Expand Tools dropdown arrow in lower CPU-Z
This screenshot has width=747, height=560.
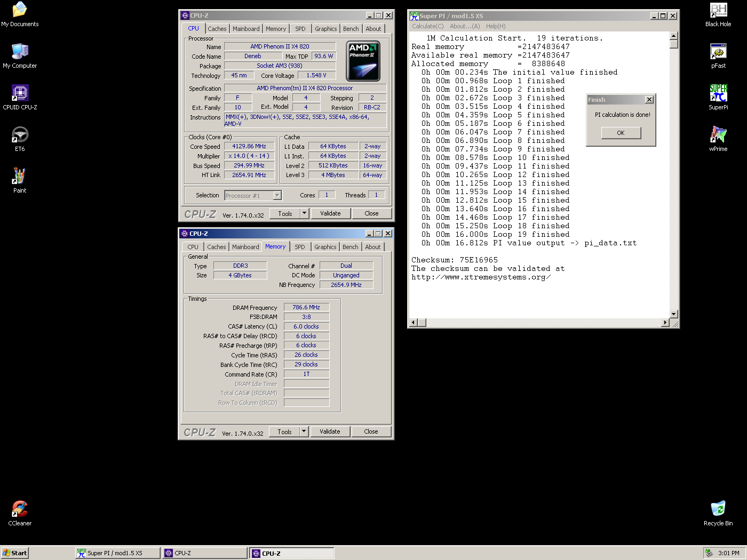(304, 431)
